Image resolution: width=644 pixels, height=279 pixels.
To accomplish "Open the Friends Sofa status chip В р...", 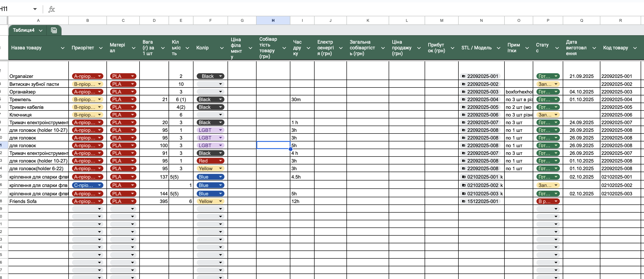I will [x=548, y=201].
